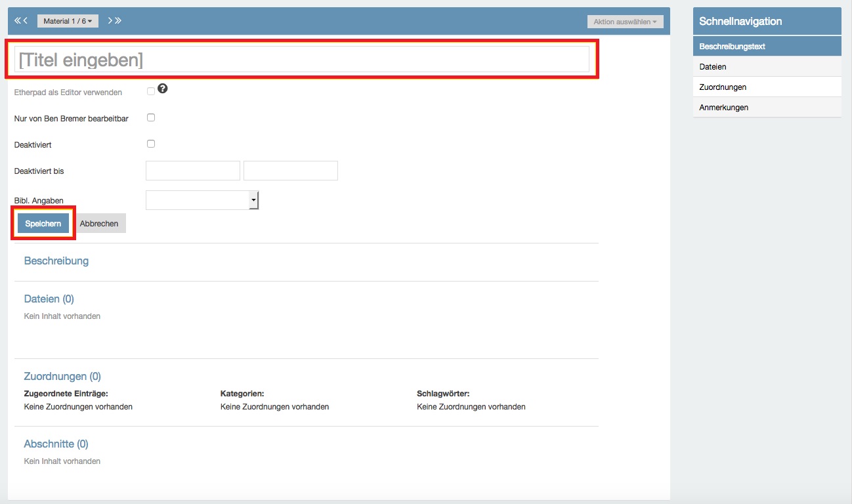The image size is (852, 504).
Task: Click 'Kein Inhalt vorhanden' under Dateien
Action: [x=62, y=316]
